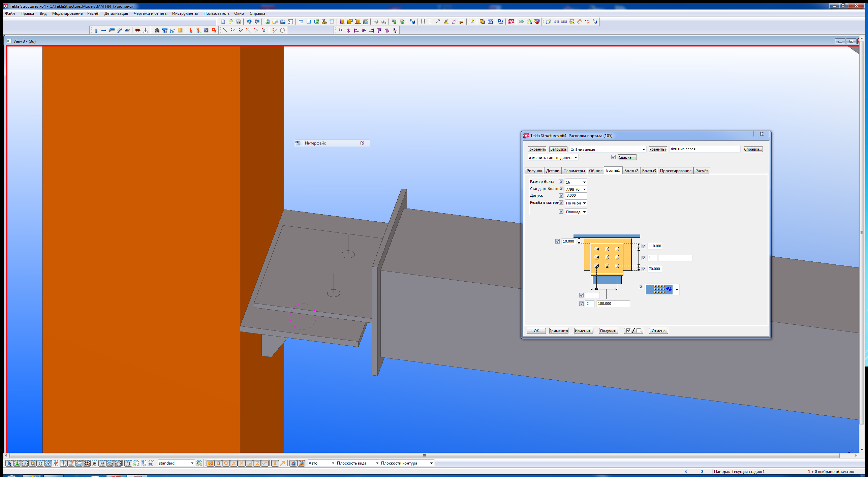Click the Create weld icon

coord(146,31)
